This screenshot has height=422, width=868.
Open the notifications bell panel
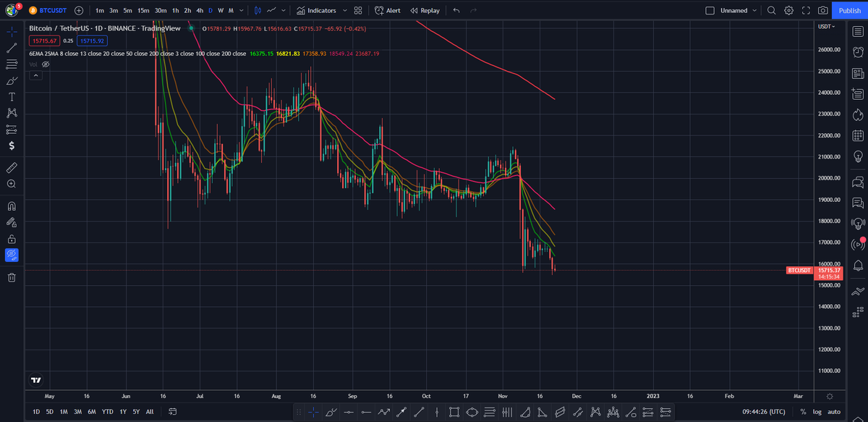click(858, 265)
